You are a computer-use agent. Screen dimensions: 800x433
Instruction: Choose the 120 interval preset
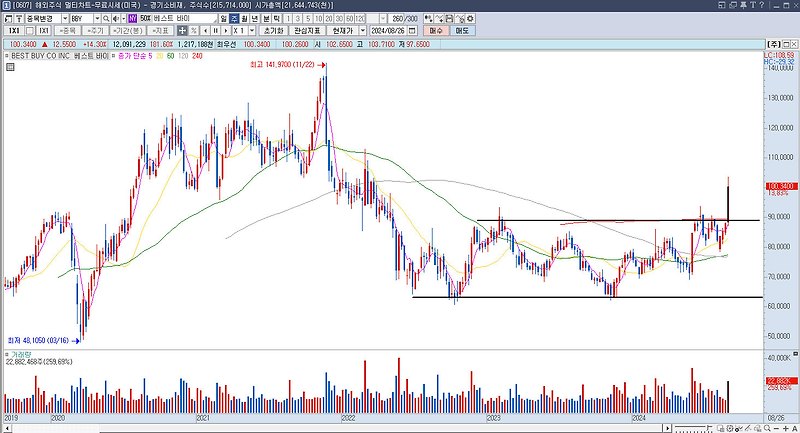point(360,18)
